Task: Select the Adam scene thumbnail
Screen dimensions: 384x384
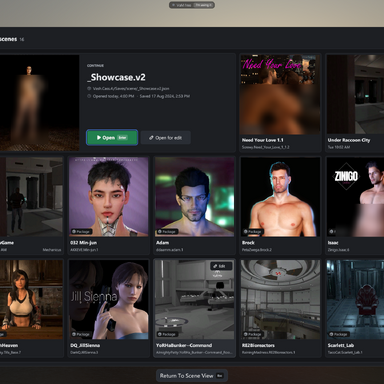Action: coord(195,197)
